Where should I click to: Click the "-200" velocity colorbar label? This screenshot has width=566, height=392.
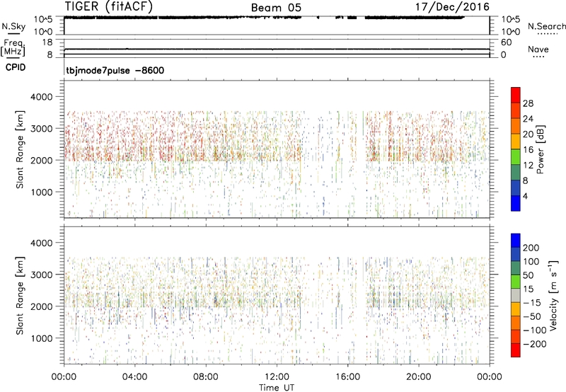pyautogui.click(x=535, y=344)
